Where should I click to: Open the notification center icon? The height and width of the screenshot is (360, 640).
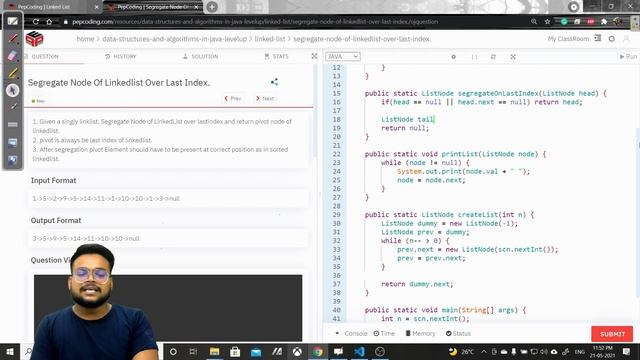pos(627,351)
